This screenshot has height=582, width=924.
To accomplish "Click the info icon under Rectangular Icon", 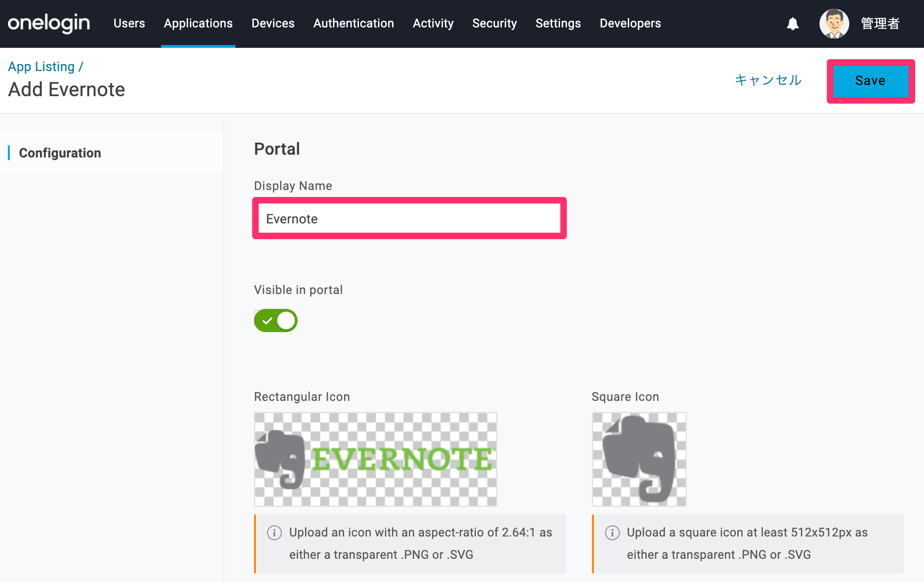I will [x=274, y=532].
